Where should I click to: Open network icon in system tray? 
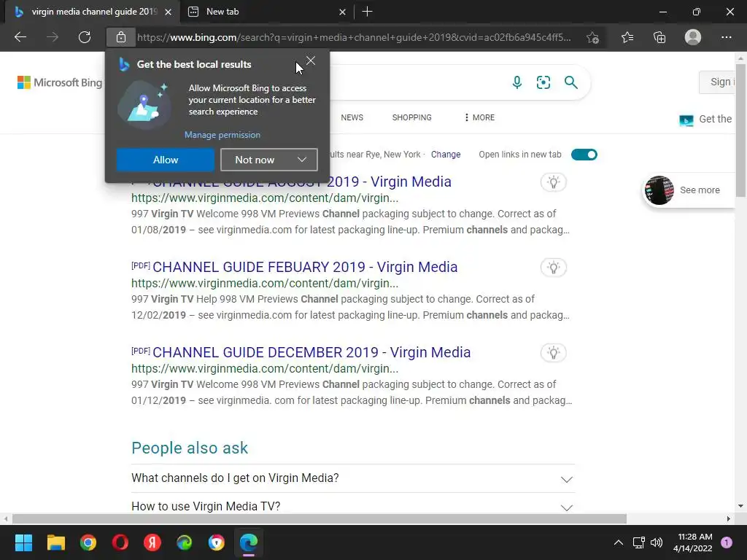click(638, 542)
